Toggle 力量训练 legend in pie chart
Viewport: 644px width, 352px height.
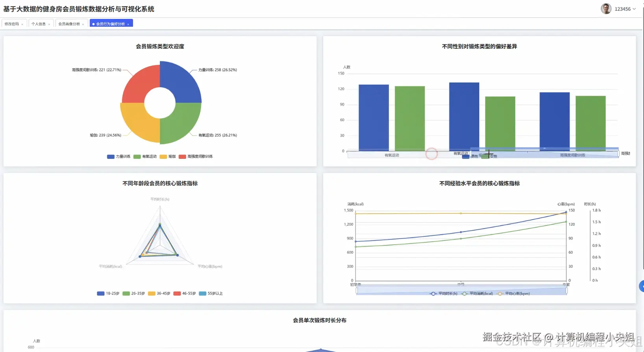[x=118, y=157]
